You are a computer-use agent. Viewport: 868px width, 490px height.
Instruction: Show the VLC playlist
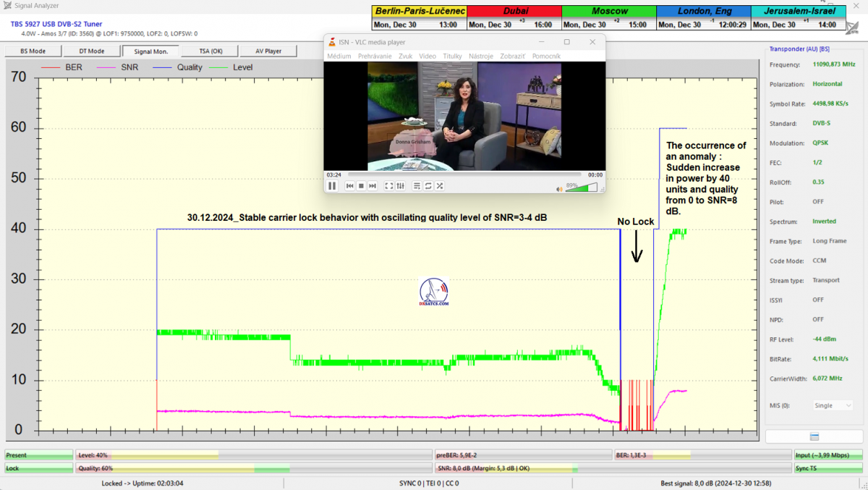417,186
